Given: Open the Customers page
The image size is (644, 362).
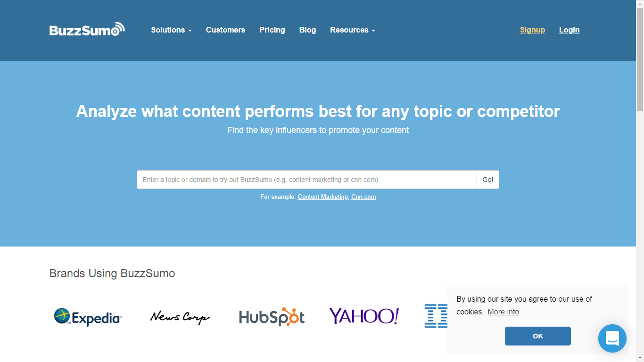Looking at the screenshot, I should [225, 30].
